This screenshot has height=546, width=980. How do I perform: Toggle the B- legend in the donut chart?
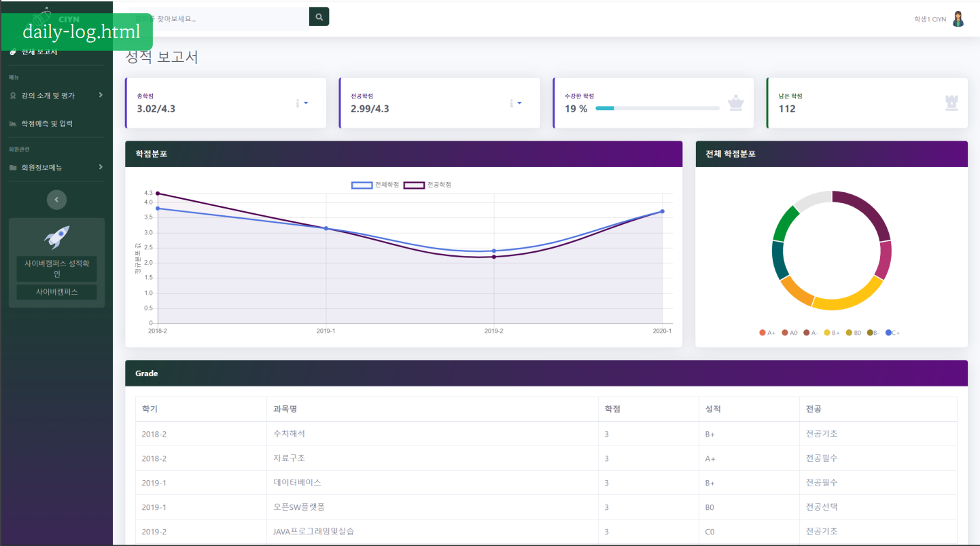click(873, 333)
